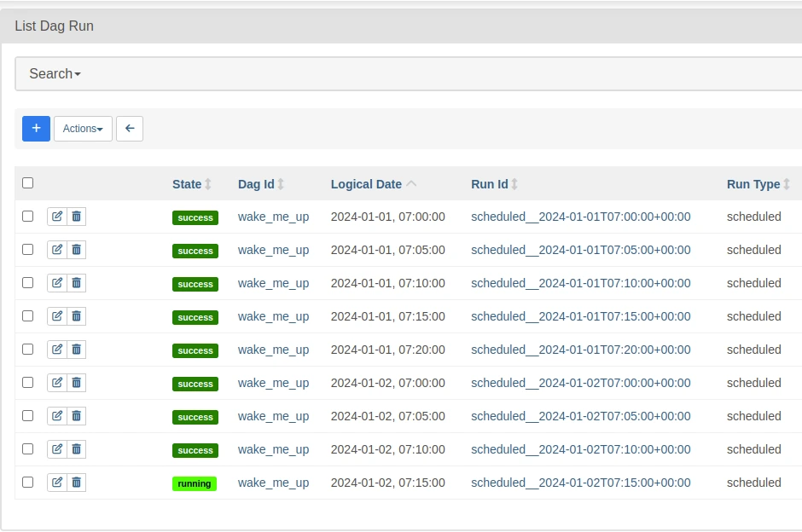
Task: Edit the 2024-01-01, 07:20:00 run record
Action: tap(57, 350)
